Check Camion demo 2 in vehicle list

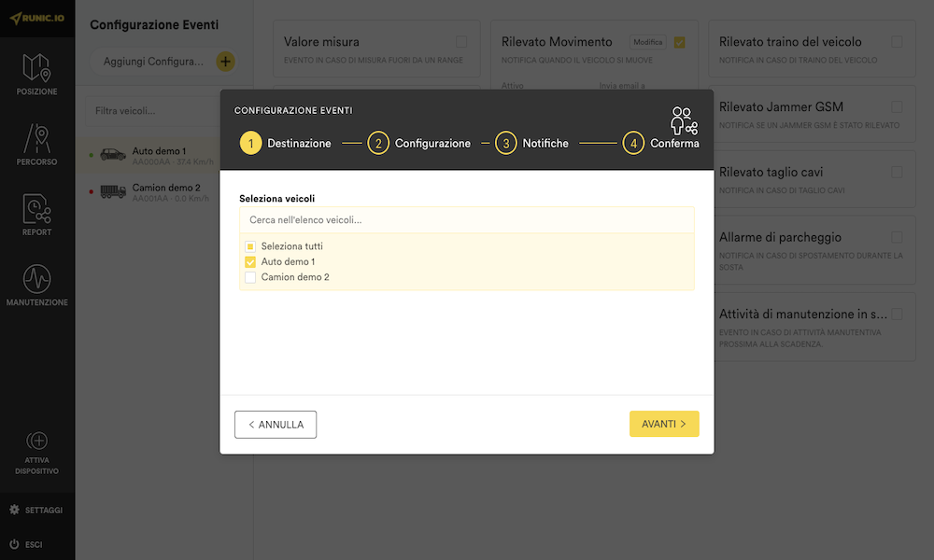click(x=250, y=277)
